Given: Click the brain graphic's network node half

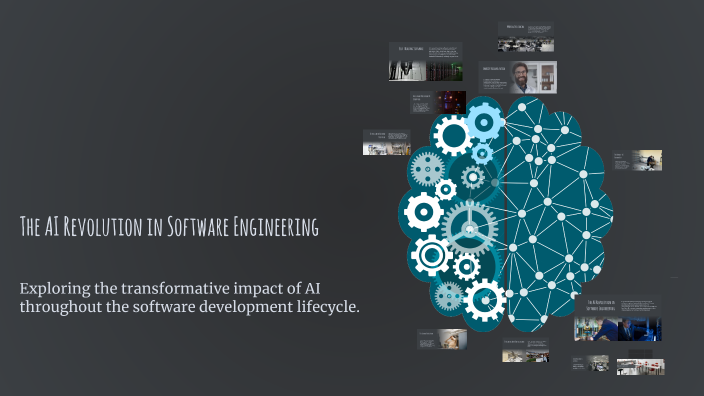Looking at the screenshot, I should click(559, 214).
